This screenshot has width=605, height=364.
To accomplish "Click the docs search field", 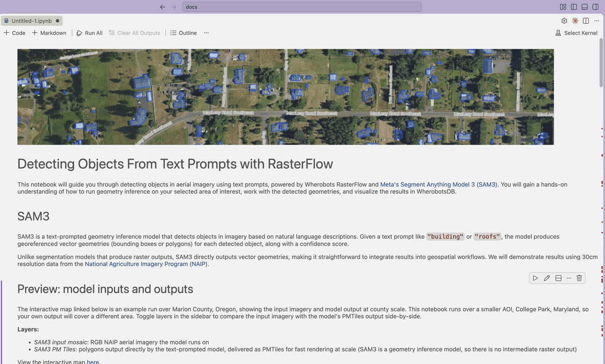I will 301,7.
